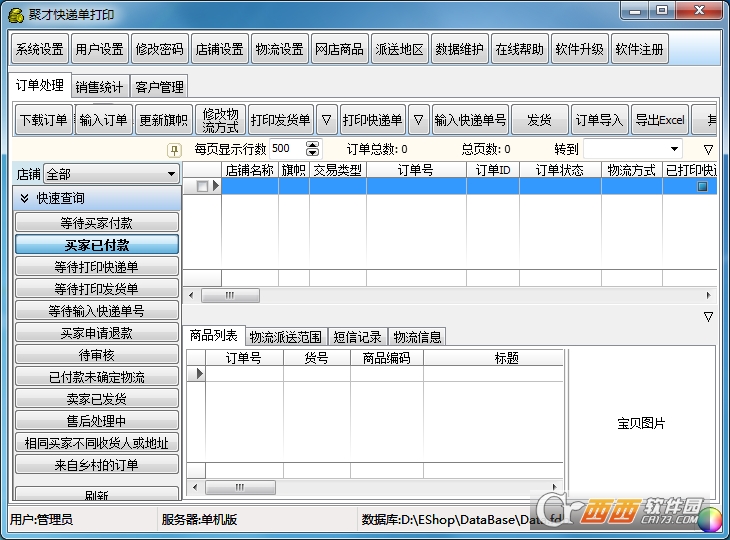Click the 下载订单 button
This screenshot has width=730, height=540.
(44, 121)
